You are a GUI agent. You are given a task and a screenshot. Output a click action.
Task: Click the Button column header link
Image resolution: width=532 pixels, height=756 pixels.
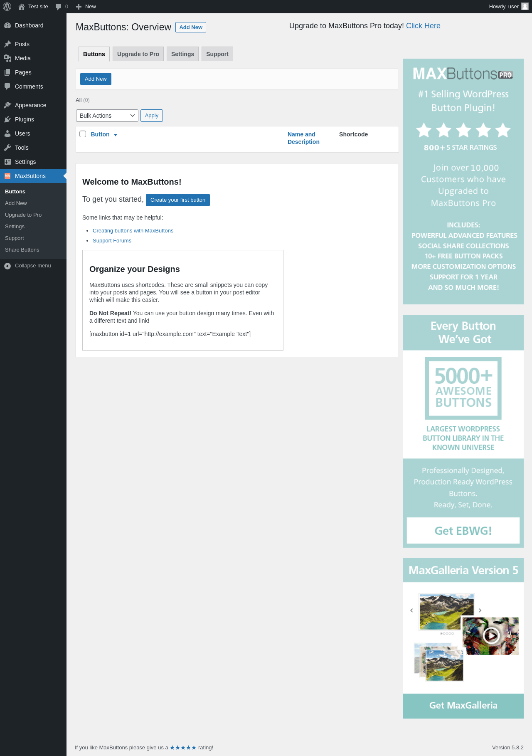[100, 134]
